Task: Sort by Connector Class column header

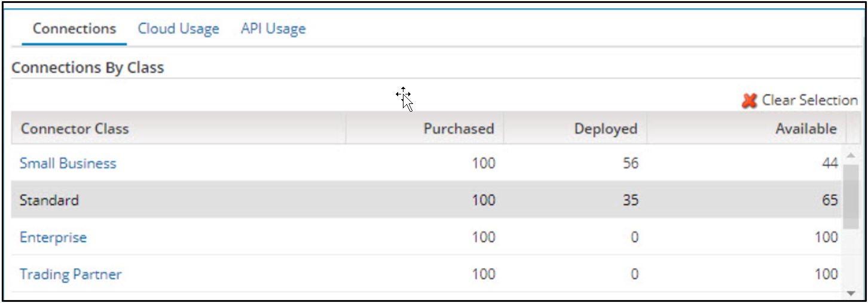Action: [x=75, y=128]
